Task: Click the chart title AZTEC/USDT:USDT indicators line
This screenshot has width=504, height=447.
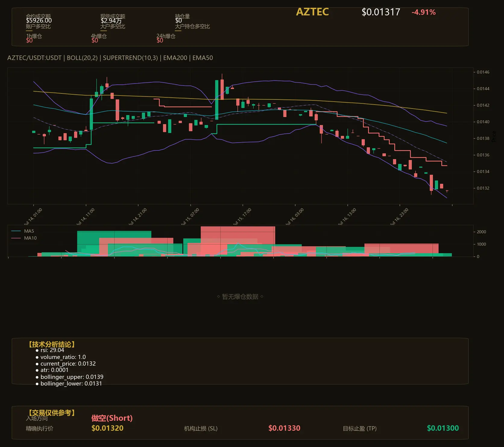Action: (110, 58)
